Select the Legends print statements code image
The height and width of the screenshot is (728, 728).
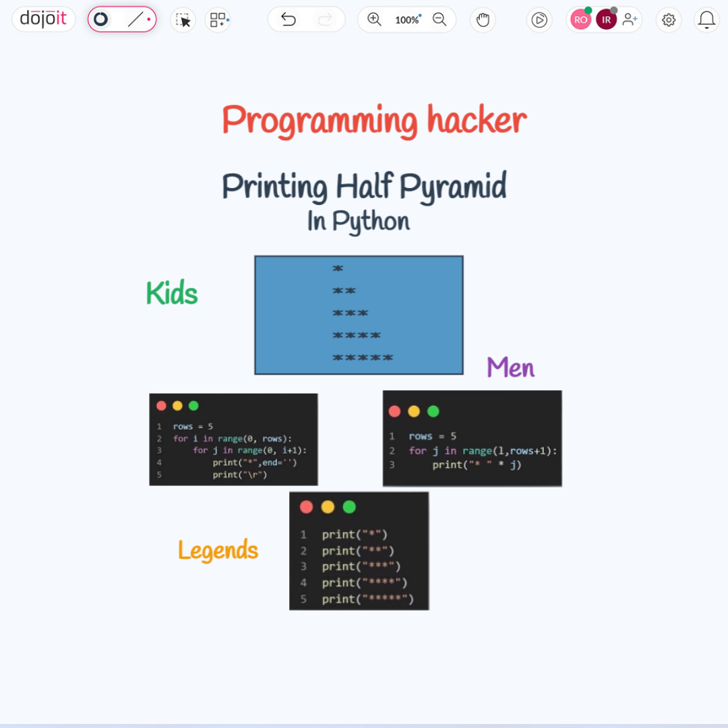click(359, 551)
